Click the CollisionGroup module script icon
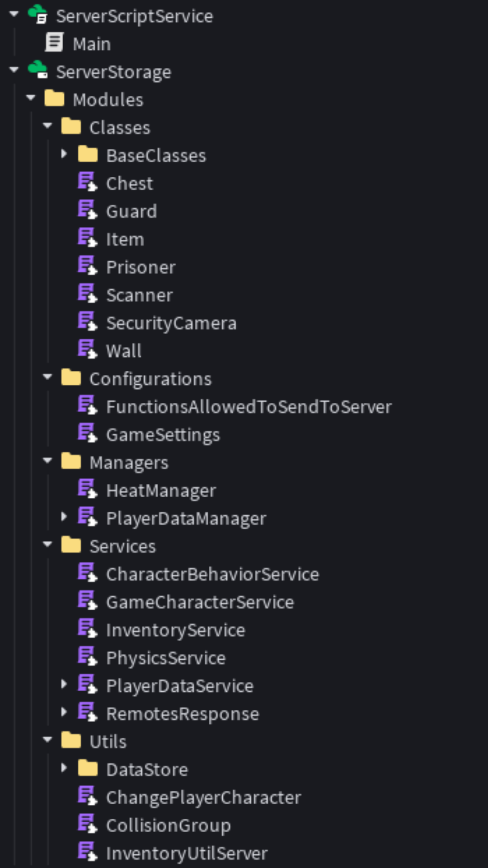The height and width of the screenshot is (868, 488). tap(87, 825)
